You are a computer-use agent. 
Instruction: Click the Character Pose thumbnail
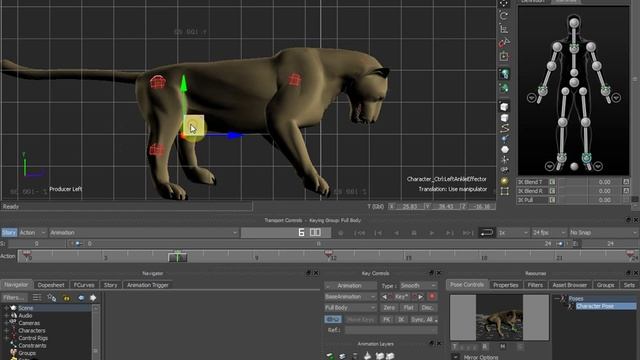point(499,318)
